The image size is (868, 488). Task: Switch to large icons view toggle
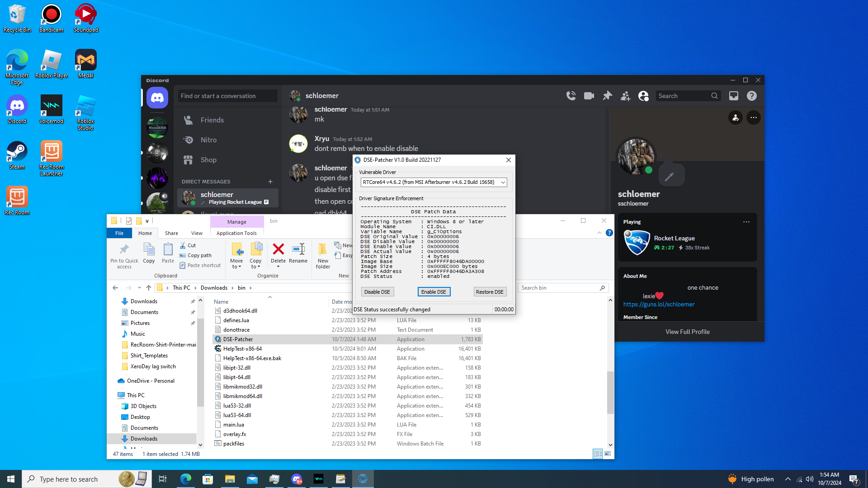pos(608,454)
